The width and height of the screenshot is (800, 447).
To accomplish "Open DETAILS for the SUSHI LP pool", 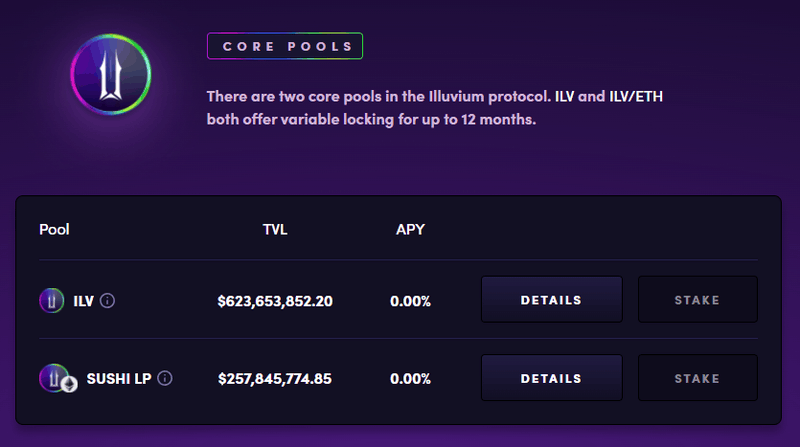I will coord(551,379).
